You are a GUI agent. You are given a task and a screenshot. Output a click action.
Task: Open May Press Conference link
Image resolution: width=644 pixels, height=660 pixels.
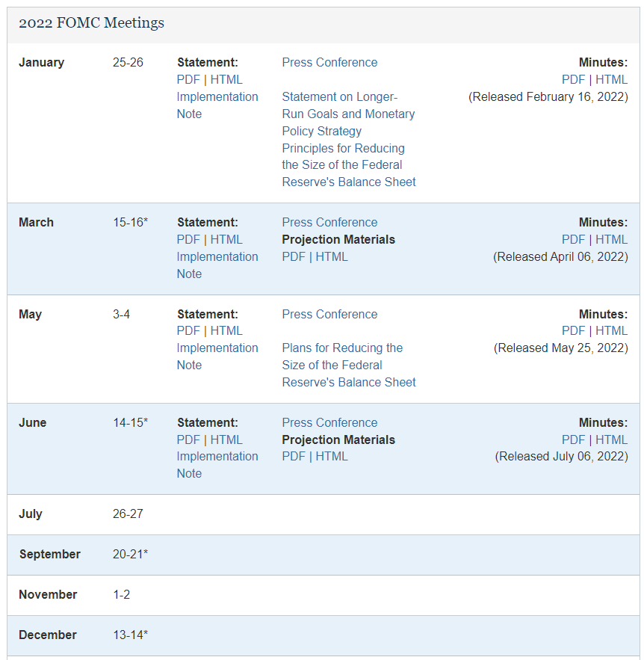click(329, 314)
